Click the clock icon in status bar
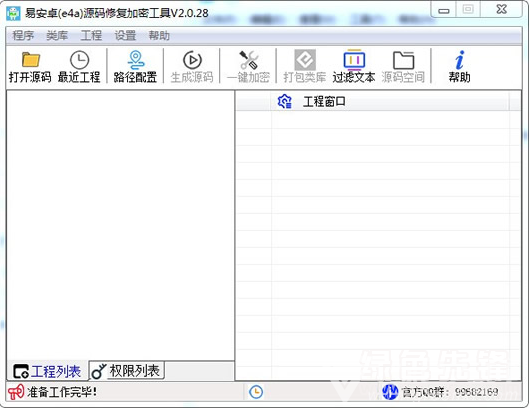 coord(256,392)
